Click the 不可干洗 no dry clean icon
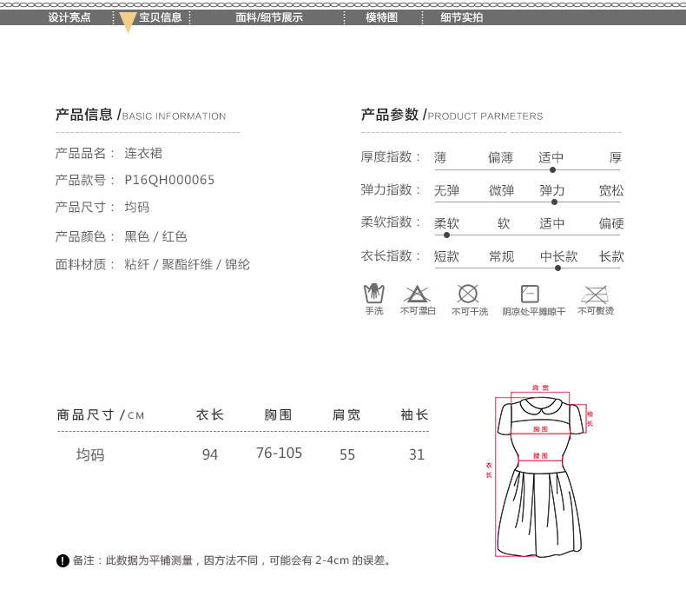The image size is (686, 616). (x=468, y=294)
